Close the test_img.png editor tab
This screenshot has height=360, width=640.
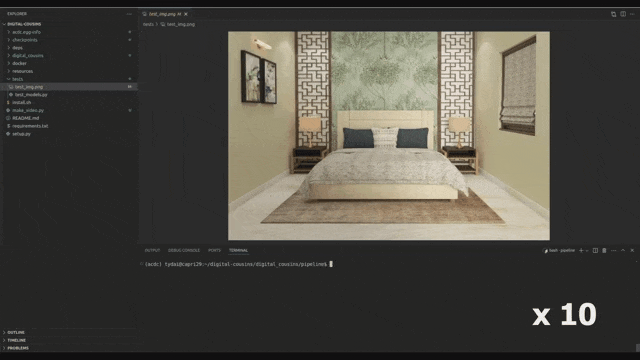click(x=186, y=14)
